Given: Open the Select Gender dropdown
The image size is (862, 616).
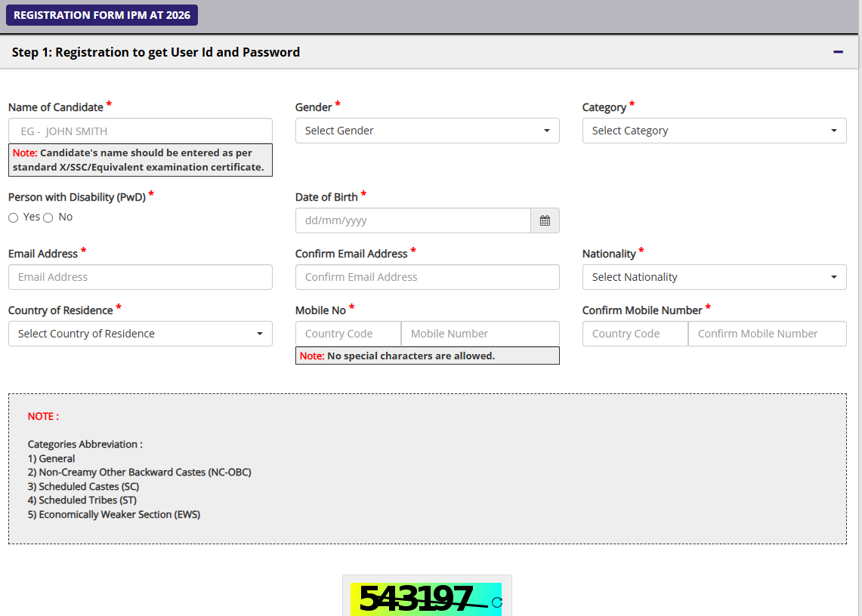Looking at the screenshot, I should point(427,131).
